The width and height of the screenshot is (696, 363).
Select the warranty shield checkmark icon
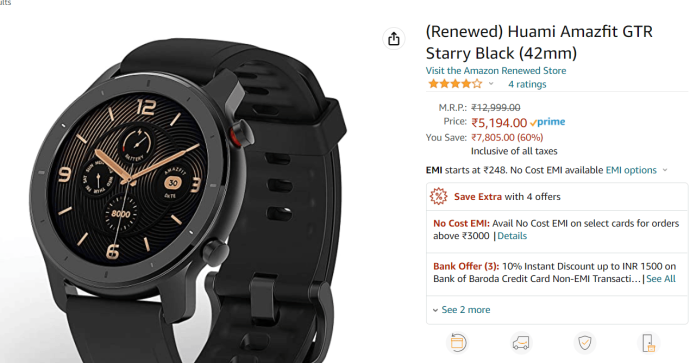coord(585,343)
